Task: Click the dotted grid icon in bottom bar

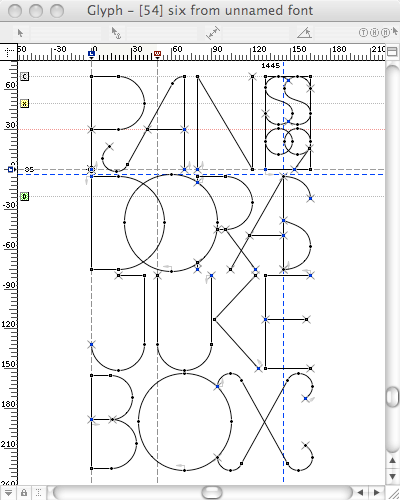Action: 39,493
